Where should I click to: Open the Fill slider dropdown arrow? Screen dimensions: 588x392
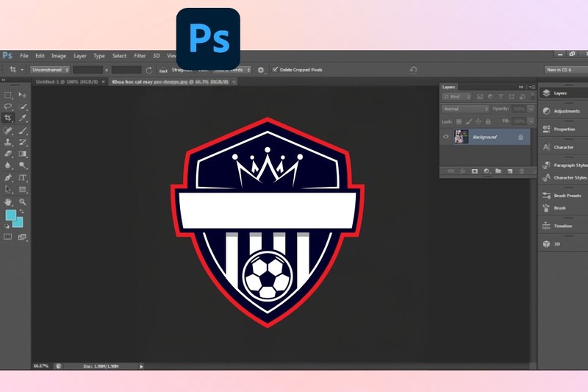[x=531, y=121]
